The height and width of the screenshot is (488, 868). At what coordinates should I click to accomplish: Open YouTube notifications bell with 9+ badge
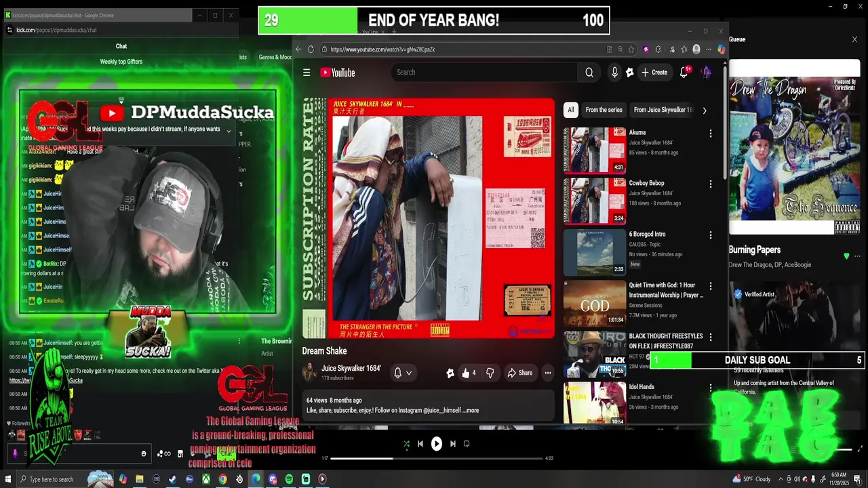click(684, 73)
